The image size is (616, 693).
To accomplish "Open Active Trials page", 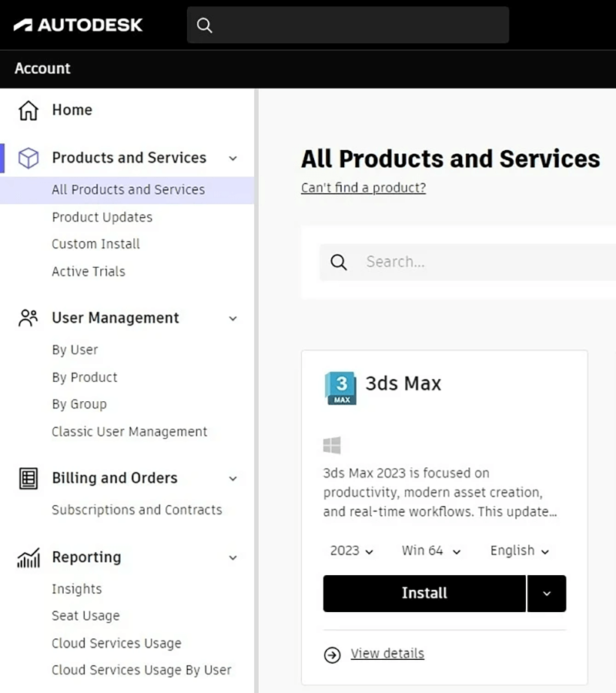I will coord(89,271).
